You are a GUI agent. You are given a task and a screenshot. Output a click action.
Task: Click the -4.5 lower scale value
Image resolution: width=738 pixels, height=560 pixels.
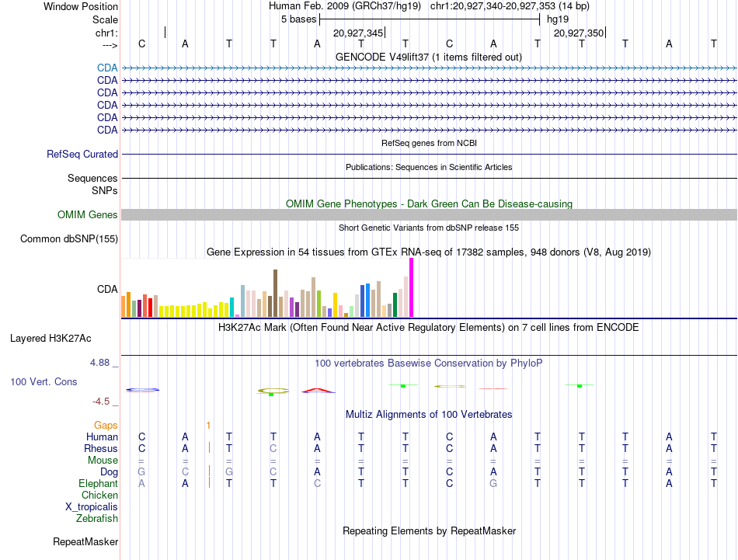(101, 402)
